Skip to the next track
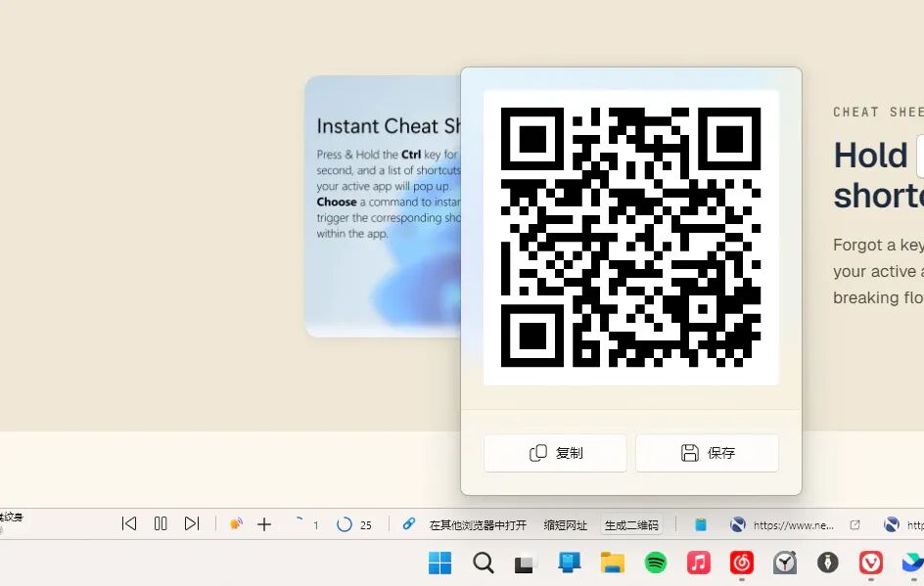The width and height of the screenshot is (924, 586). [192, 523]
